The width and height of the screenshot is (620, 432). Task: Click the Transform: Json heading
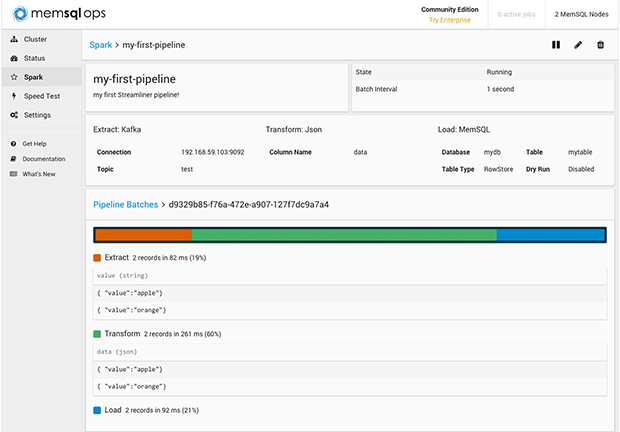click(x=294, y=130)
